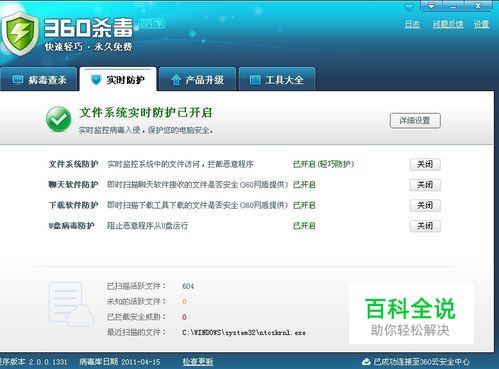The image size is (499, 369).
Task: Close the 360杀毒 window
Action: (x=478, y=6)
